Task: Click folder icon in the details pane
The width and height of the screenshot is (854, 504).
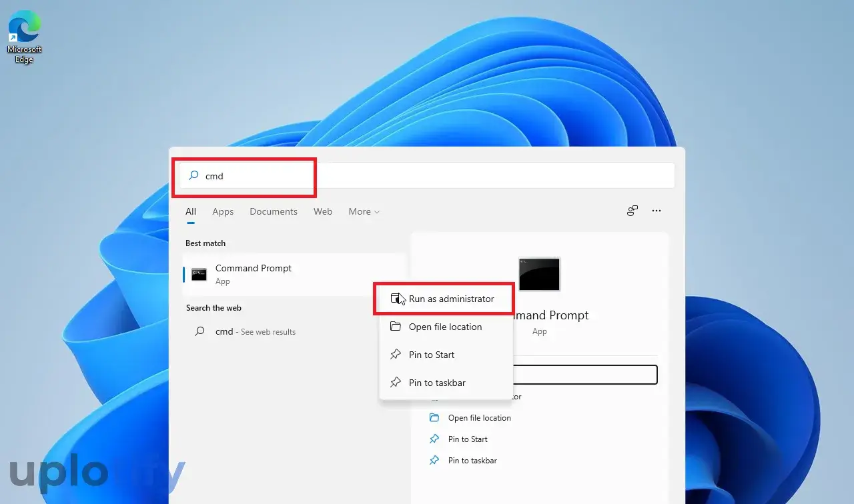Action: tap(434, 418)
